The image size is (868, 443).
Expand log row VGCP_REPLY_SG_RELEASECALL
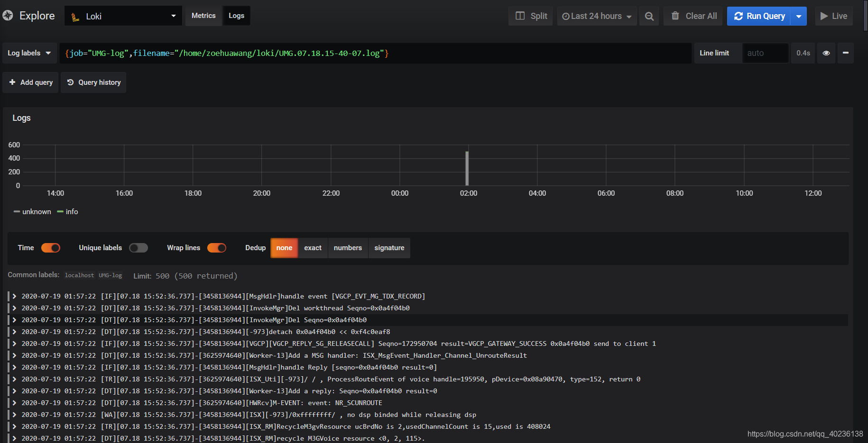pos(15,344)
